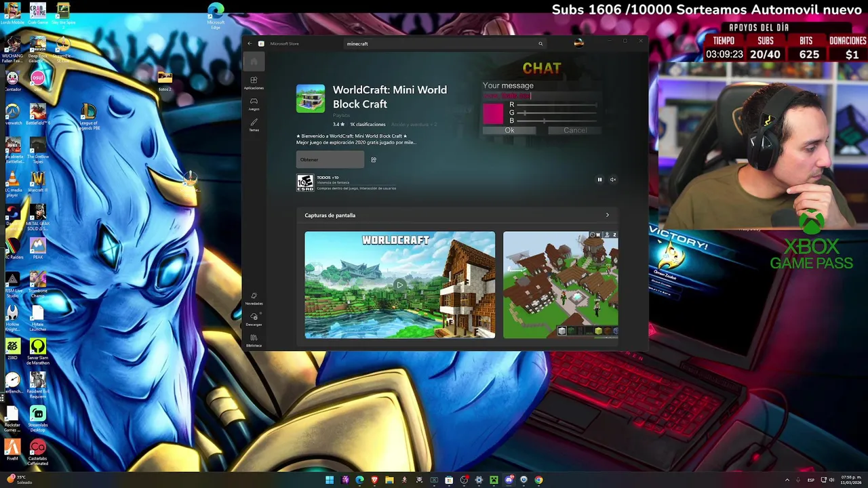Open Temas section in Store sidebar
868x488 pixels.
pos(254,125)
